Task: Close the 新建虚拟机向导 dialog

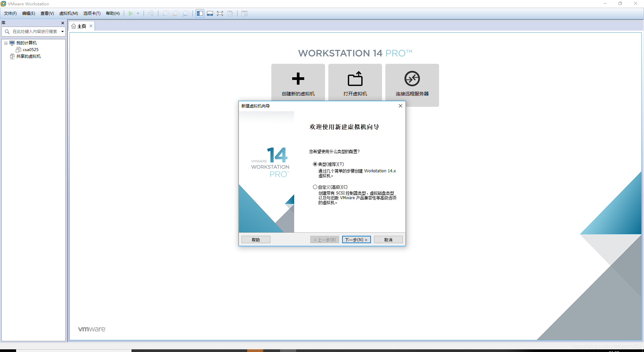Action: click(x=400, y=106)
